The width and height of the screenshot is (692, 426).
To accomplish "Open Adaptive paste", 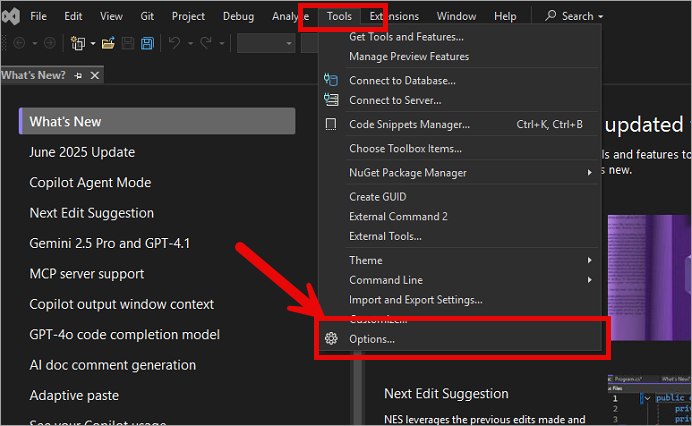I will coord(74,396).
